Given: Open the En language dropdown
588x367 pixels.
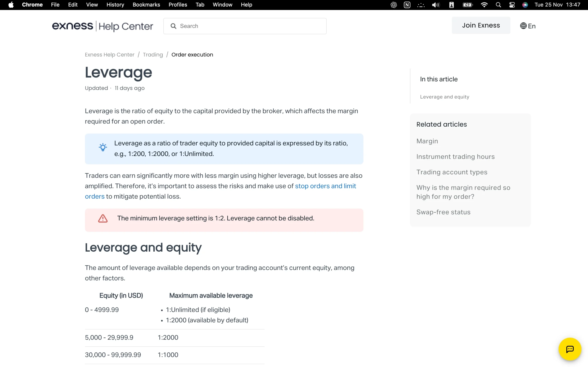Looking at the screenshot, I should (532, 26).
